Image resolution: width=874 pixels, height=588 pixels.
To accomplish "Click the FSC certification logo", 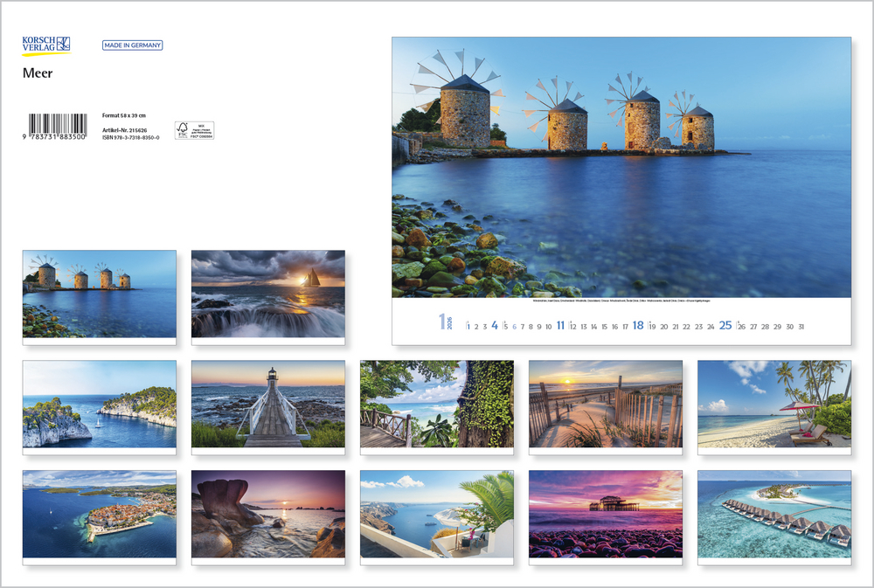I will [x=194, y=130].
